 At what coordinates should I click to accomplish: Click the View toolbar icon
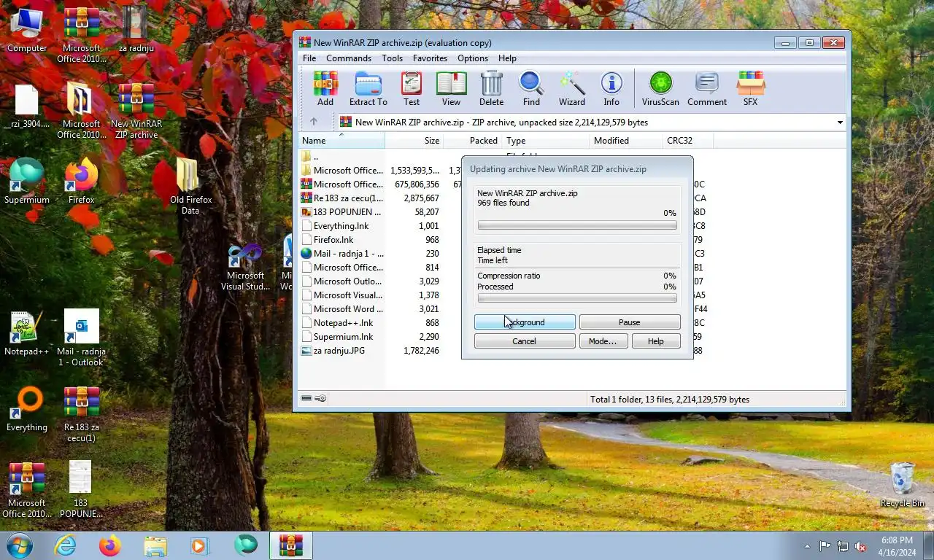(x=451, y=89)
